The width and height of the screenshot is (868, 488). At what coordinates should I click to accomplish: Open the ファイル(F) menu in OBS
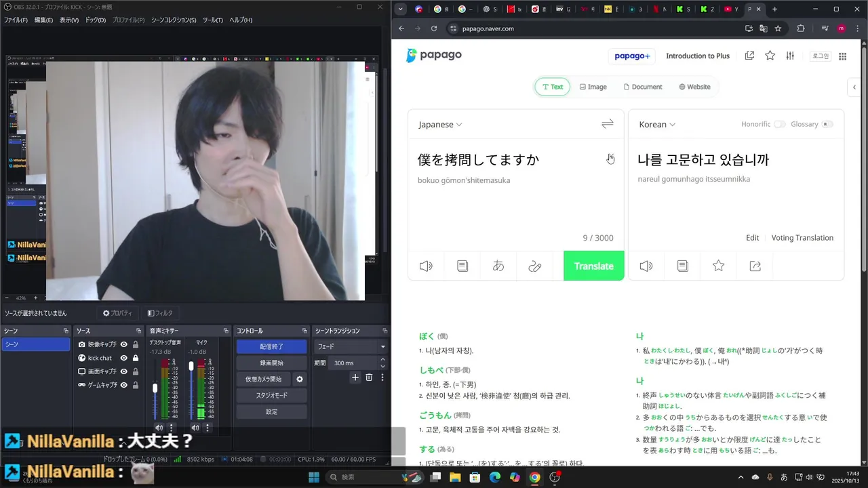coord(16,20)
